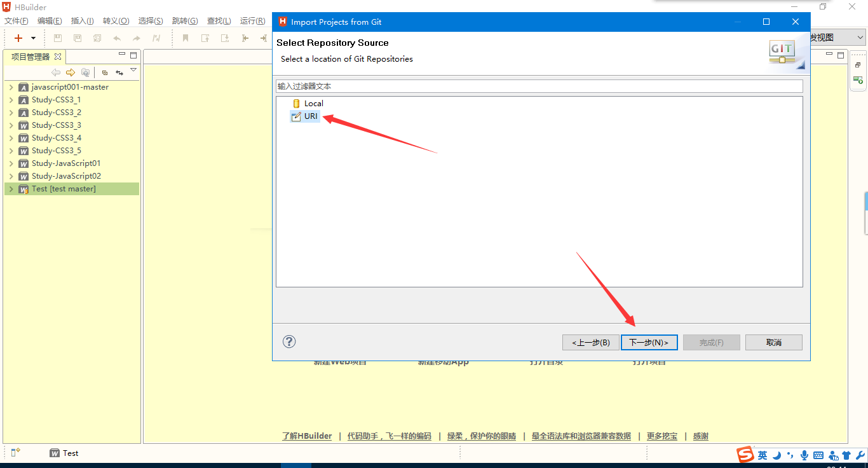Click the Undo arrow icon in toolbar
Screen dimensions: 868x468
tap(117, 38)
